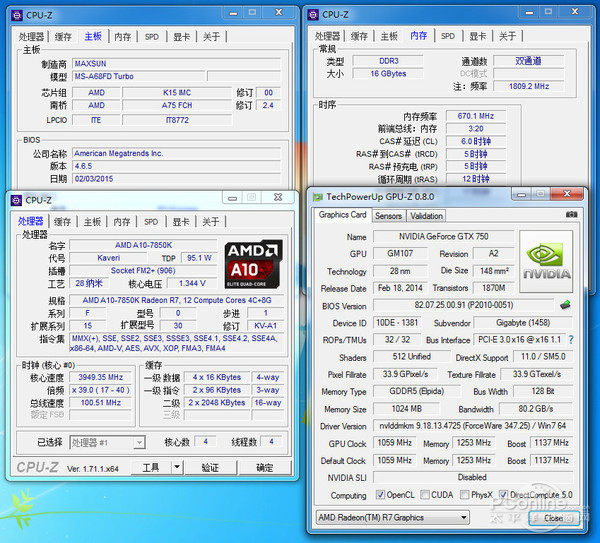600x543 pixels.
Task: Open the Validation tab in GPU-Z
Action: point(427,215)
